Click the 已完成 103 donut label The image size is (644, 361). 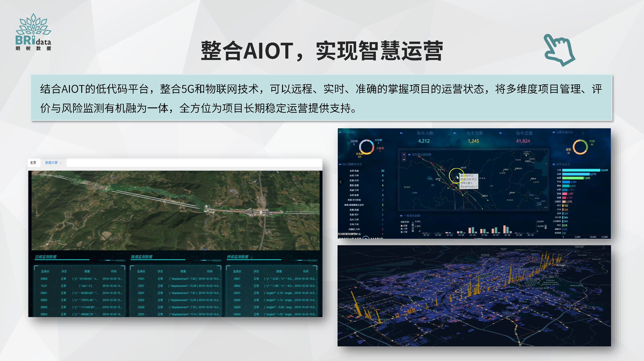pyautogui.click(x=360, y=155)
